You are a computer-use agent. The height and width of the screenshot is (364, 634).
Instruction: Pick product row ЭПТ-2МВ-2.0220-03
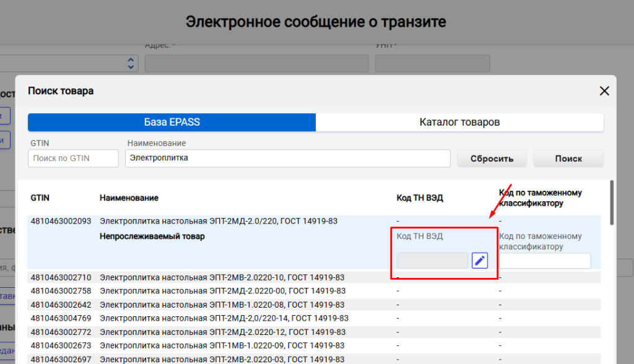point(222,359)
